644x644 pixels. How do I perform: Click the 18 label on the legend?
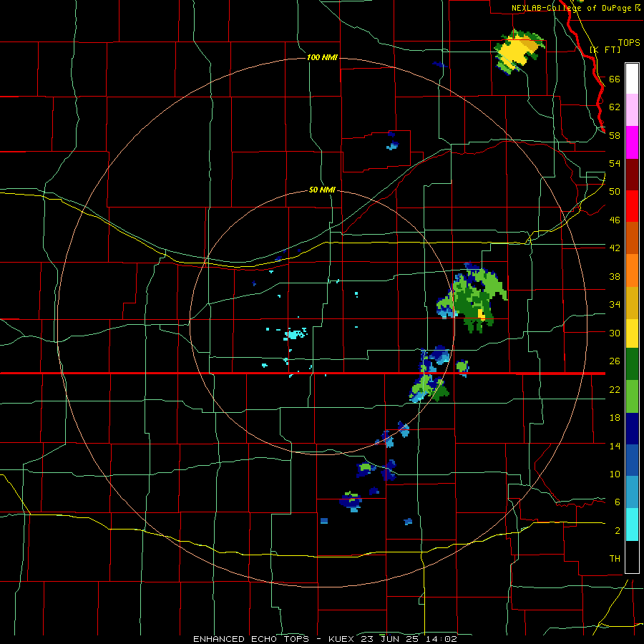(615, 417)
